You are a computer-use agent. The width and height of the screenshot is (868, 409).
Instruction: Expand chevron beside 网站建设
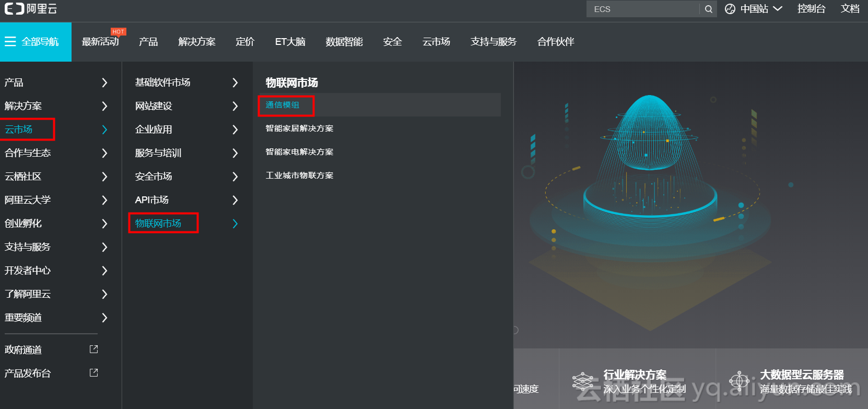pos(235,106)
